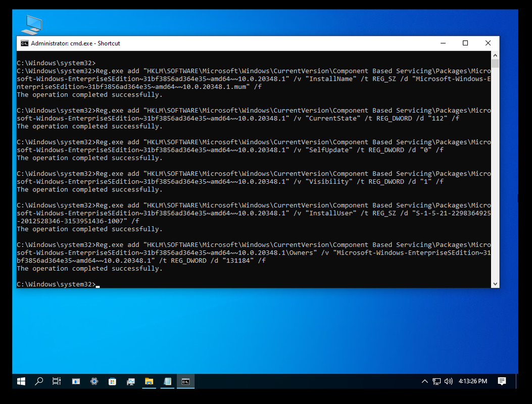Click the "131184" data value in console

pyautogui.click(x=238, y=261)
